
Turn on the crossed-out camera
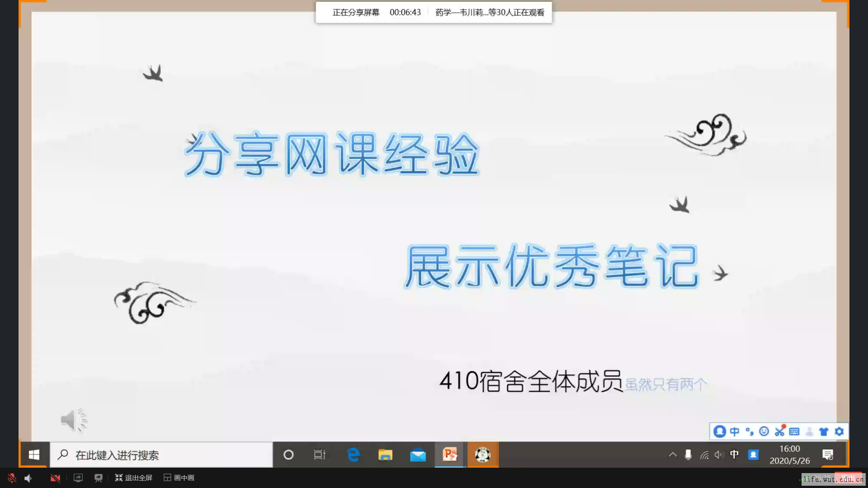[x=55, y=478]
